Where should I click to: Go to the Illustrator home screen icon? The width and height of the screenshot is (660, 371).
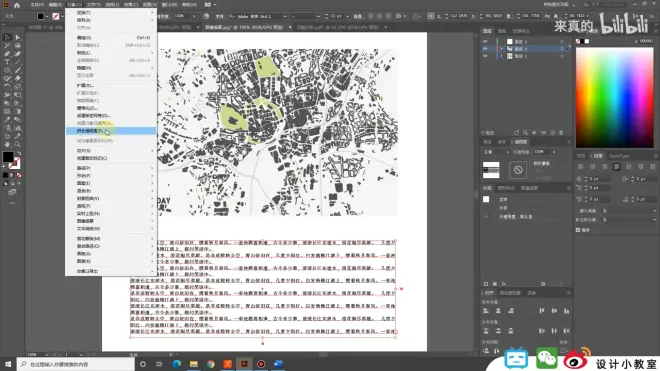pos(17,5)
